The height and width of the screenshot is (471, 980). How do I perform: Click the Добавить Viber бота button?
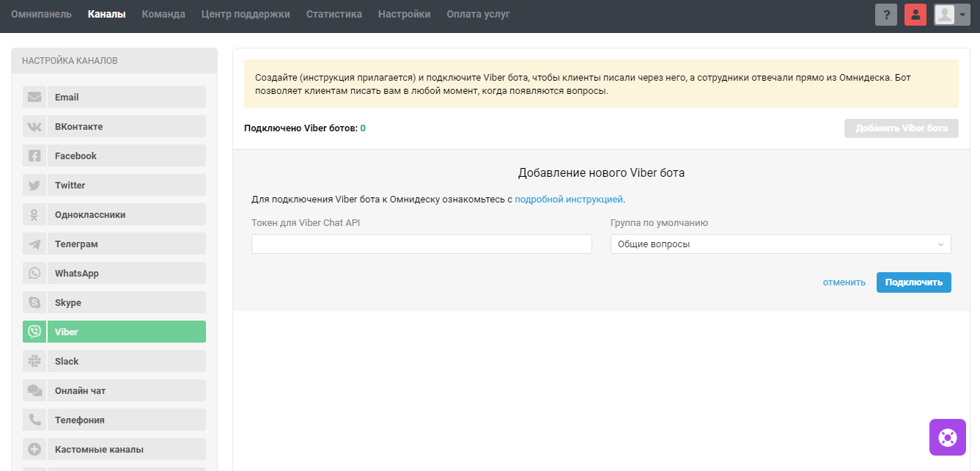[902, 128]
